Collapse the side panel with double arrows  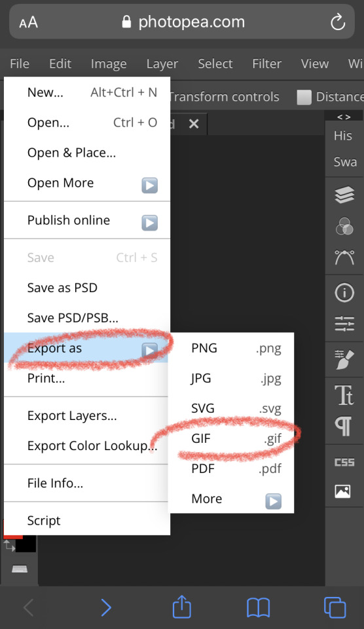(344, 117)
